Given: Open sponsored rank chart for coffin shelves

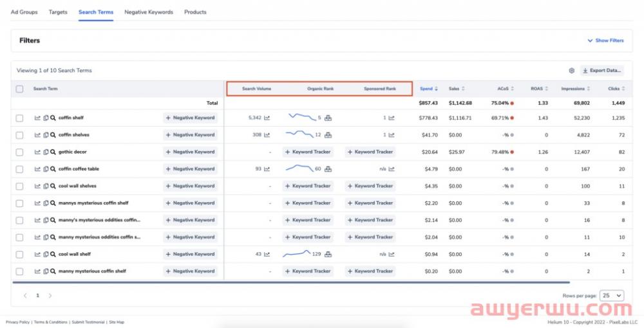Looking at the screenshot, I should pos(392,135).
